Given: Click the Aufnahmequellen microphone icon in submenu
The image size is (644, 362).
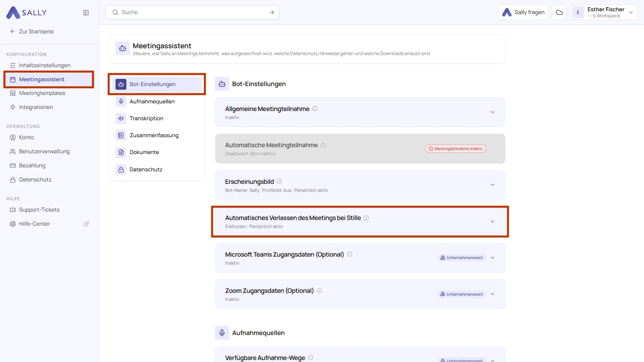Looking at the screenshot, I should pyautogui.click(x=121, y=101).
